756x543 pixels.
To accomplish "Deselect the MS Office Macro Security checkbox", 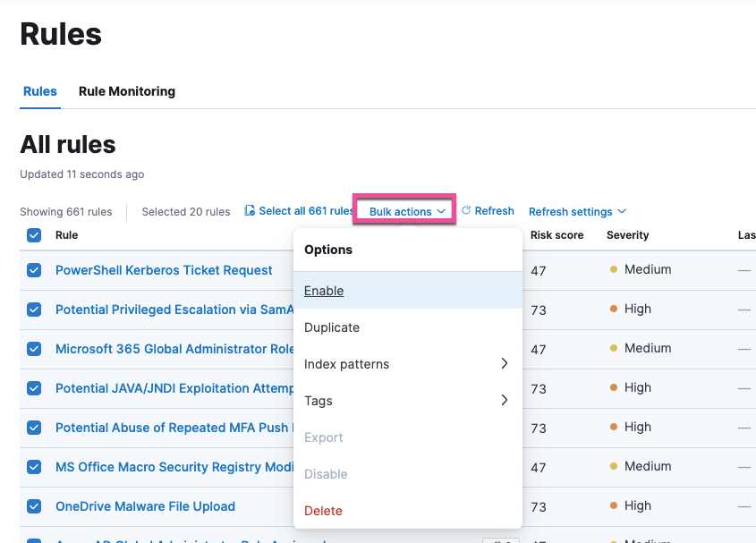I will point(34,467).
